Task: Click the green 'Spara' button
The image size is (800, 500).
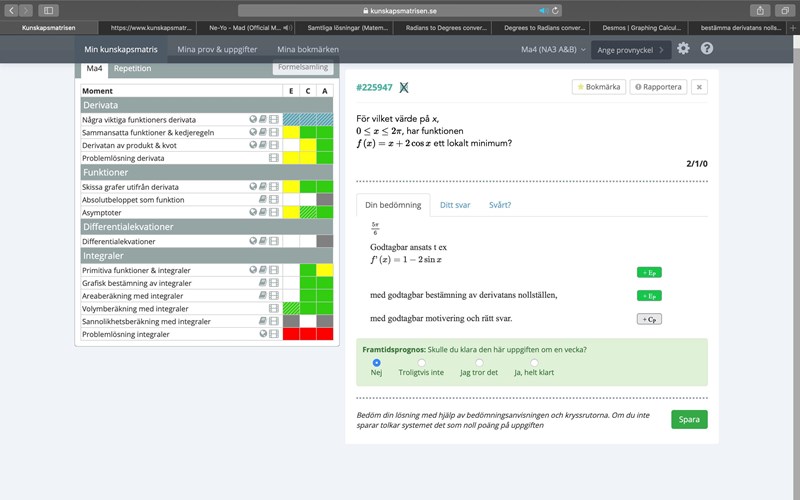Action: click(689, 419)
